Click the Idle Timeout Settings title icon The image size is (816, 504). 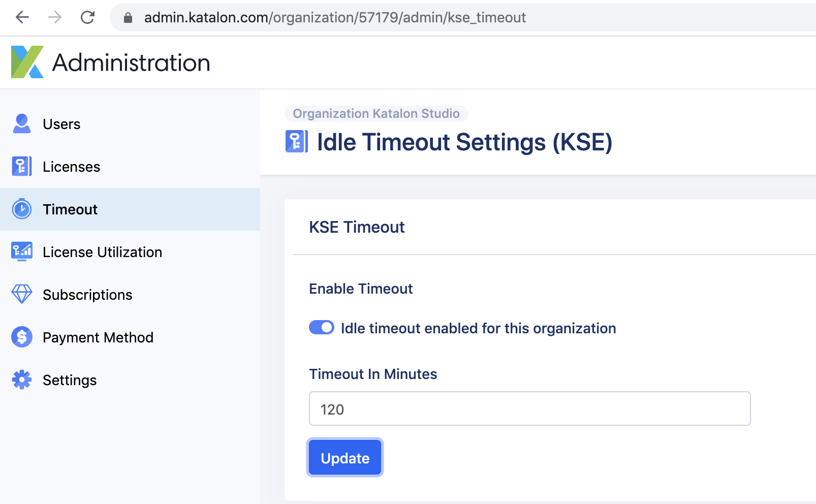tap(297, 141)
